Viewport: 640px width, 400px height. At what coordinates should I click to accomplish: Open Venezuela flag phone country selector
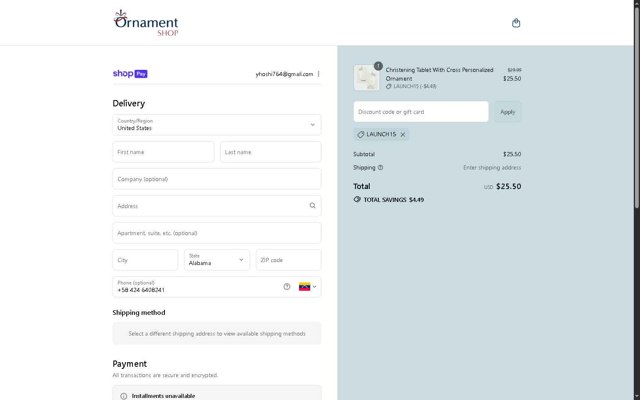tap(307, 287)
